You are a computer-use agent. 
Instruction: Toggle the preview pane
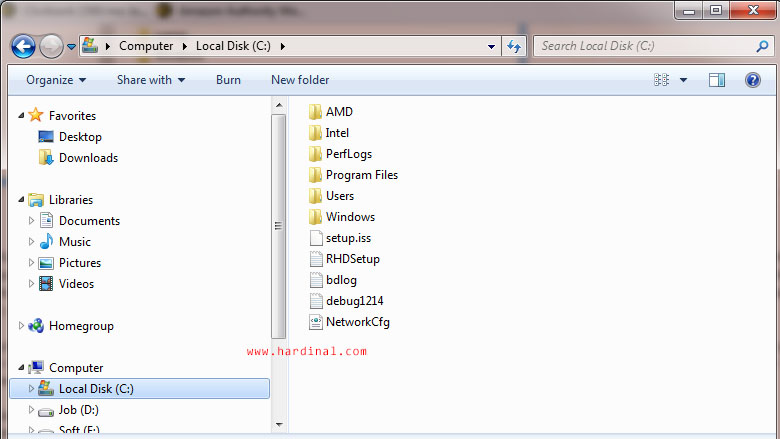(717, 80)
